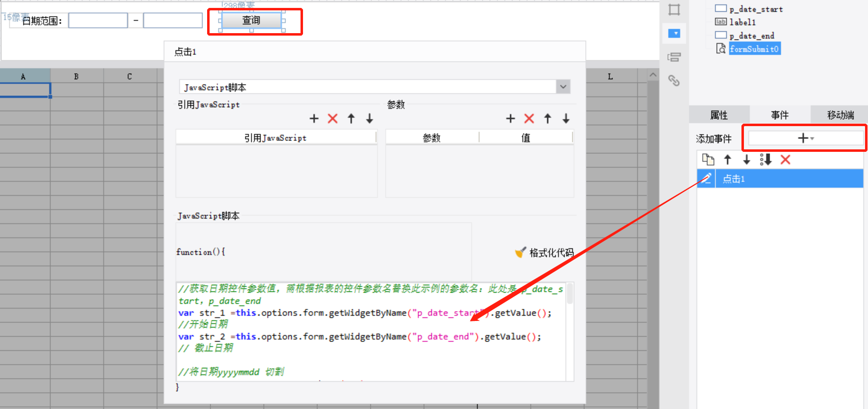The image size is (868, 409).
Task: Click column C header in spreadsheet
Action: 130,76
